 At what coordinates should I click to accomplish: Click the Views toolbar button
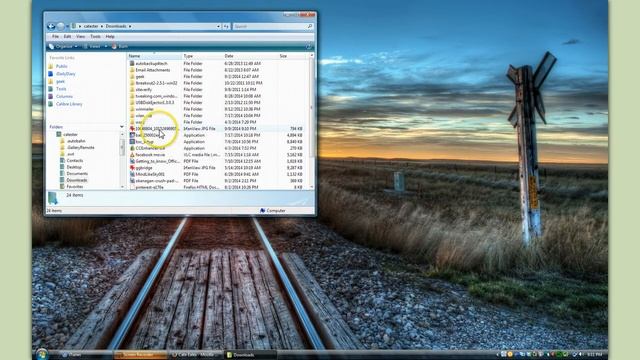coord(92,47)
